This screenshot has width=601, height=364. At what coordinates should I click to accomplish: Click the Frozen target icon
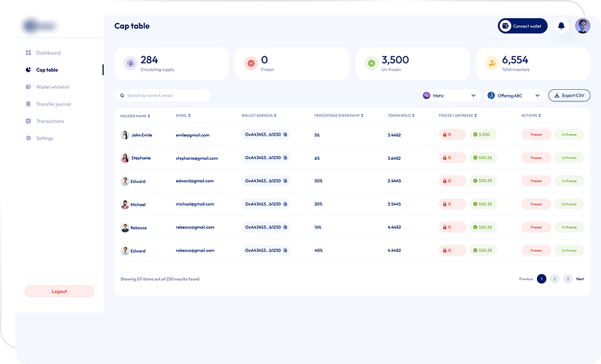coord(250,64)
